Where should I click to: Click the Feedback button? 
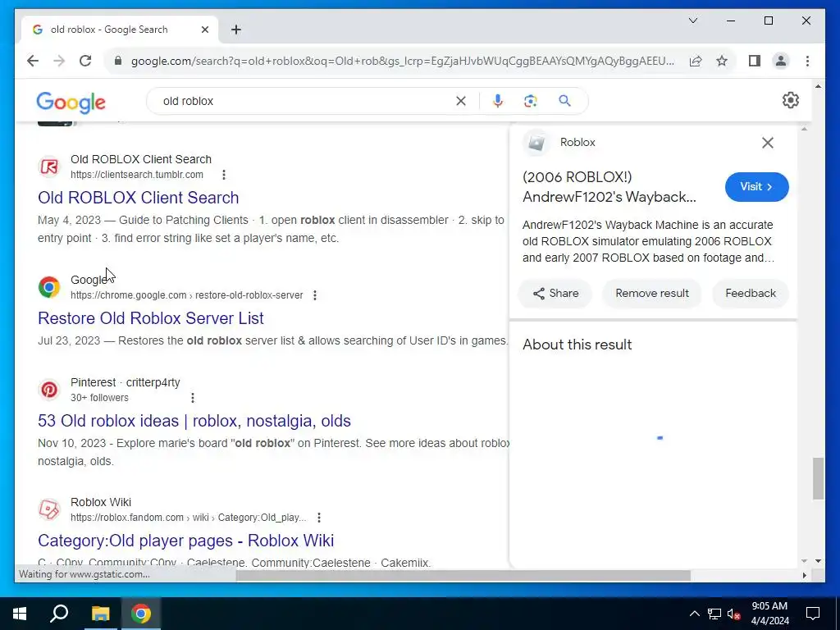[x=750, y=294]
